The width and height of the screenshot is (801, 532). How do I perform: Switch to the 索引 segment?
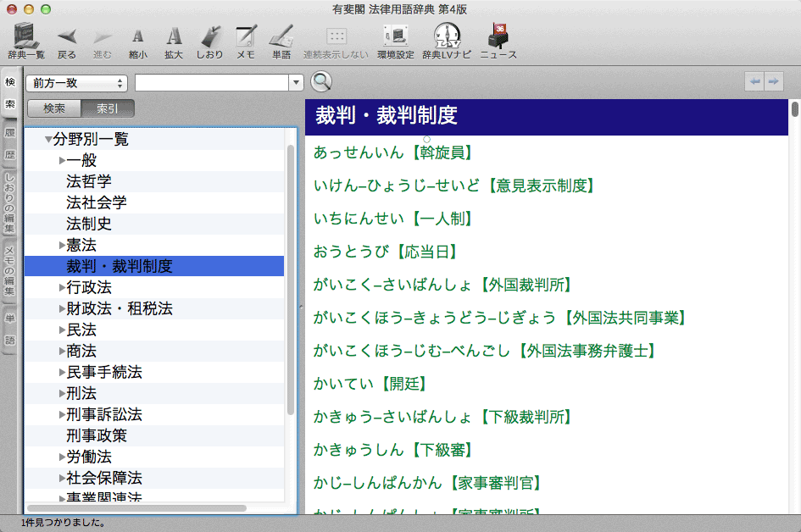click(x=108, y=108)
